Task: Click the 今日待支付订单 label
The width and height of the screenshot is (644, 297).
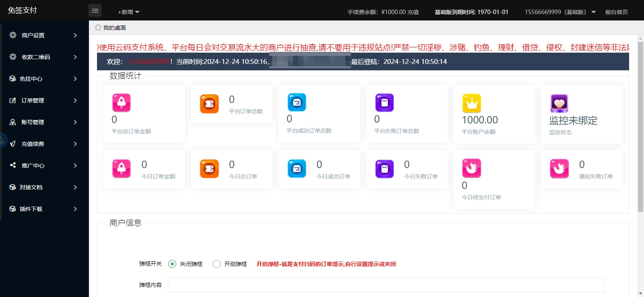Action: 481,197
